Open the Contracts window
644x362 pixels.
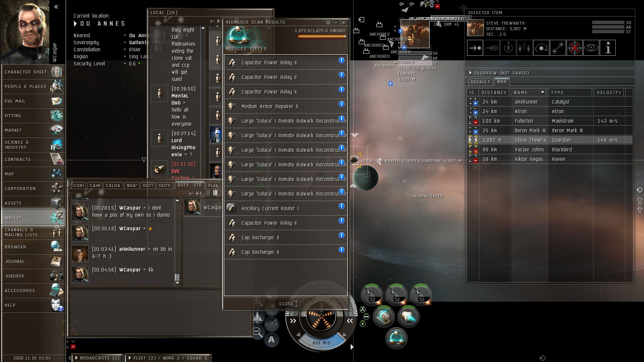tap(33, 159)
